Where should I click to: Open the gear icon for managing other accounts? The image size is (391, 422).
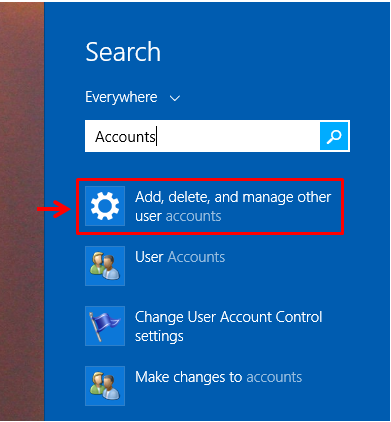click(105, 206)
